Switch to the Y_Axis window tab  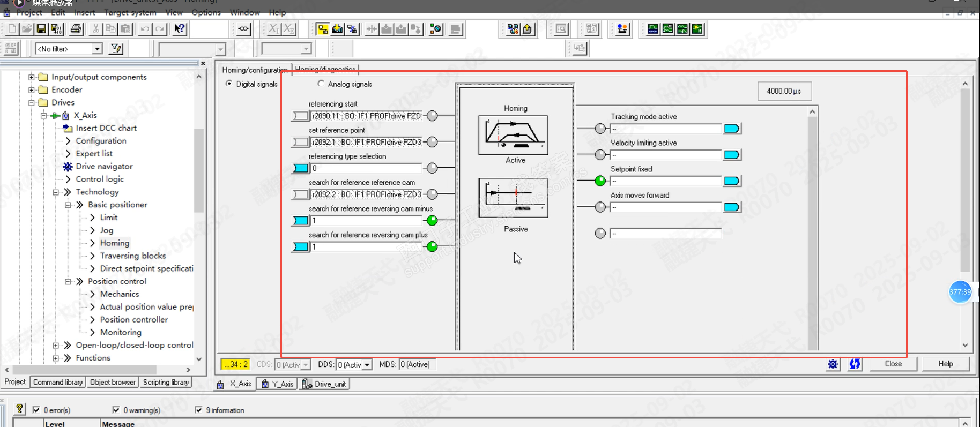277,384
